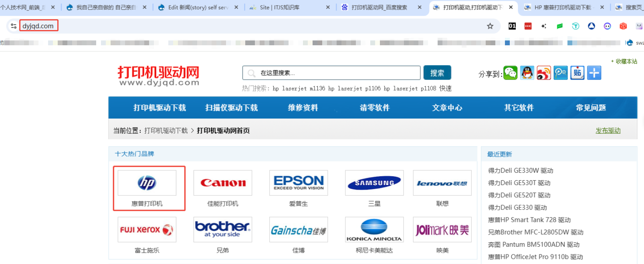Share this page to Sina Weibo
The image size is (644, 264).
tap(544, 73)
